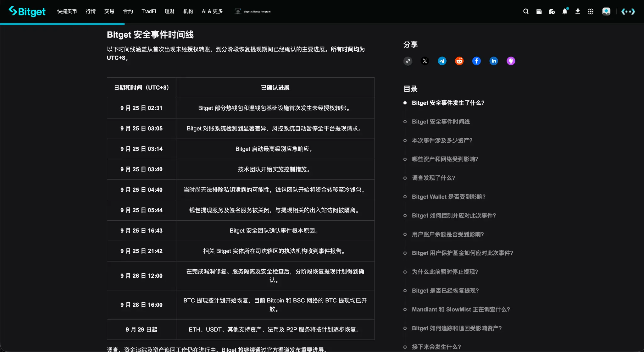Go to Bitget 如何追踪和追回受影响资产? section
644x352 pixels.
(x=457, y=328)
